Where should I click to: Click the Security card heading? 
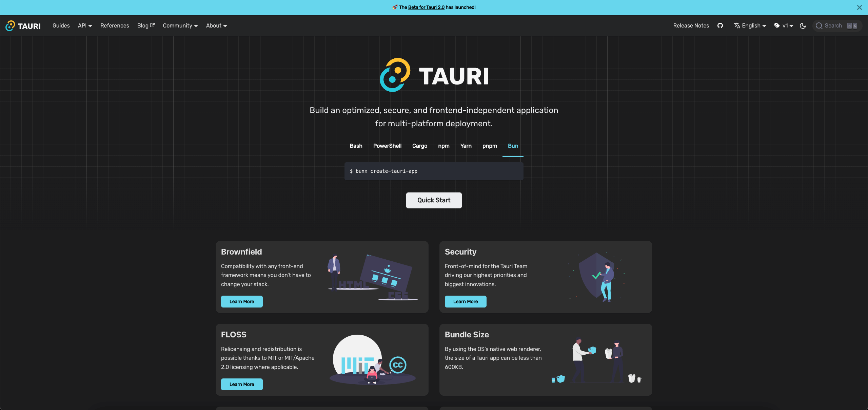click(x=460, y=252)
